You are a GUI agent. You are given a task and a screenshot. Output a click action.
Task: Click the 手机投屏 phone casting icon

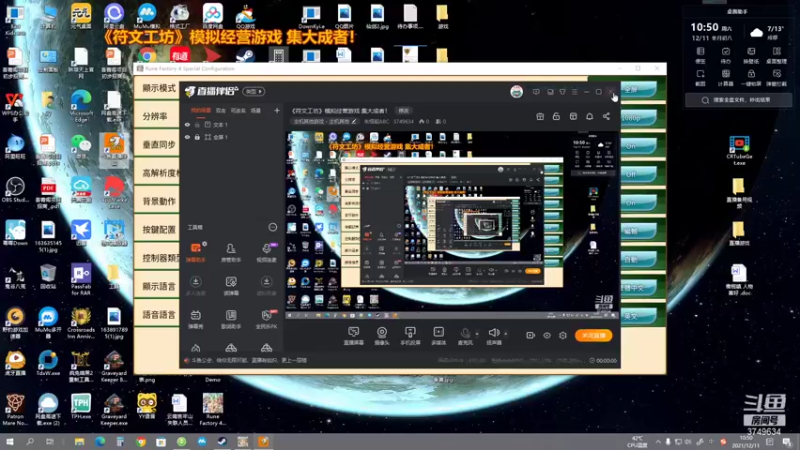click(x=410, y=336)
